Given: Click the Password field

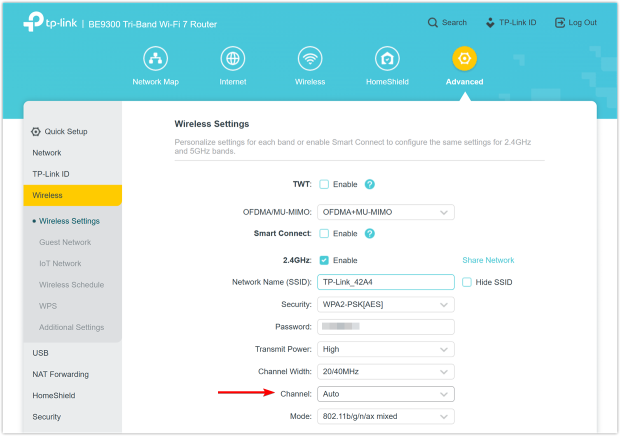Looking at the screenshot, I should tap(386, 327).
